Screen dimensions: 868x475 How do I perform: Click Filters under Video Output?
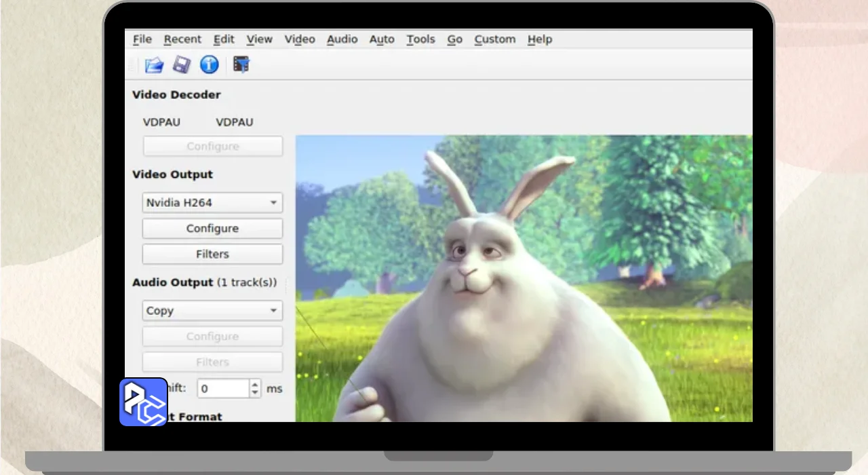click(x=212, y=254)
